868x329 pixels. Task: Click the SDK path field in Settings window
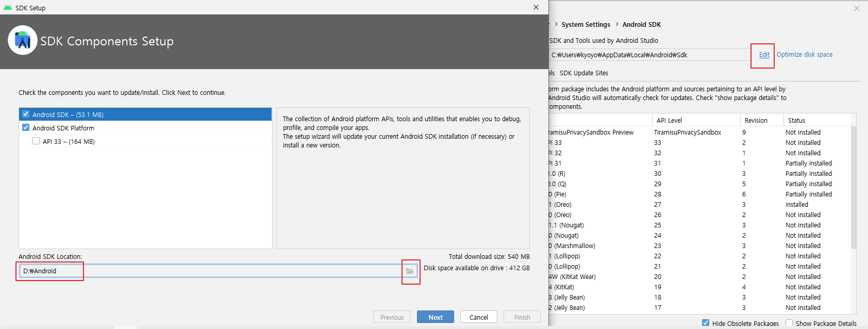click(x=649, y=55)
